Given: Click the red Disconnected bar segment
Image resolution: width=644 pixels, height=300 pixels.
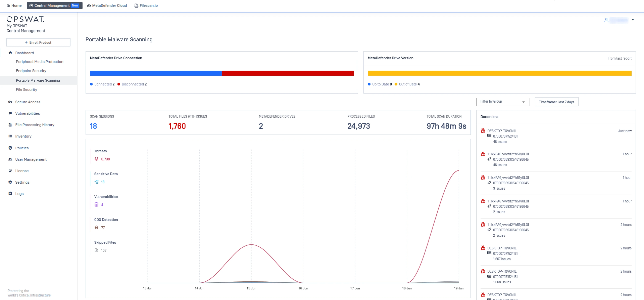Looking at the screenshot, I should click(288, 73).
